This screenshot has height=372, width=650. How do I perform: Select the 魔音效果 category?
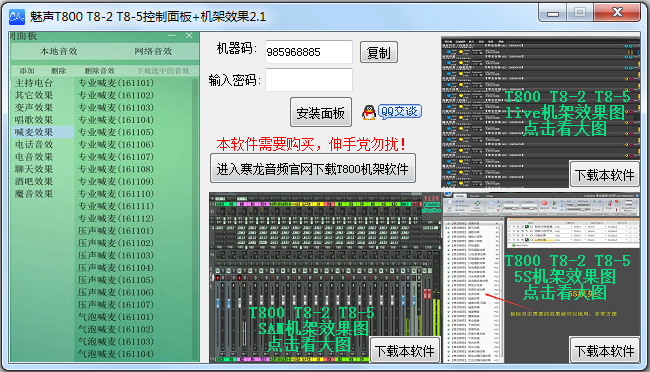34,194
